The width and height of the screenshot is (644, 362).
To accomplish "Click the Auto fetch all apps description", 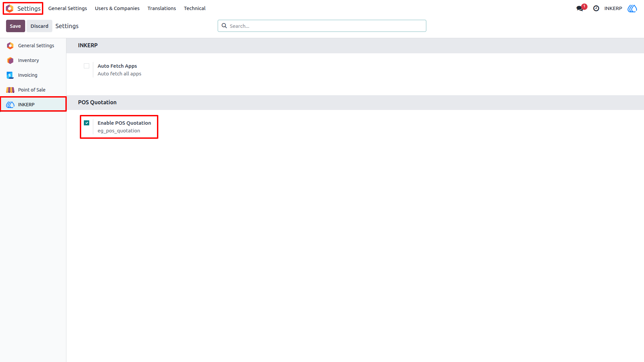I will (119, 74).
